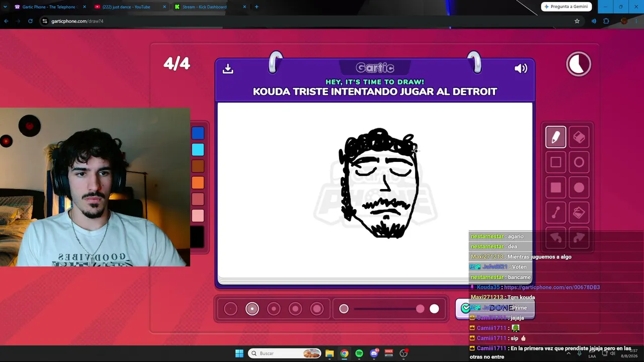The height and width of the screenshot is (362, 644).
Task: Choose the light pink color swatch
Action: (198, 216)
